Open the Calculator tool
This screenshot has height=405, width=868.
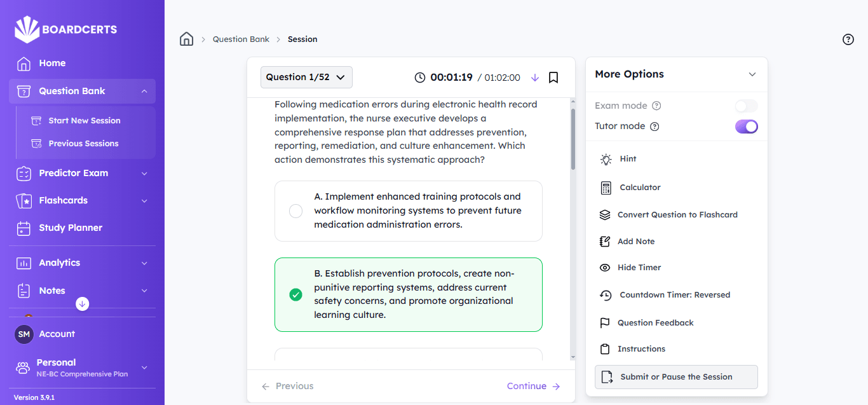pos(640,188)
